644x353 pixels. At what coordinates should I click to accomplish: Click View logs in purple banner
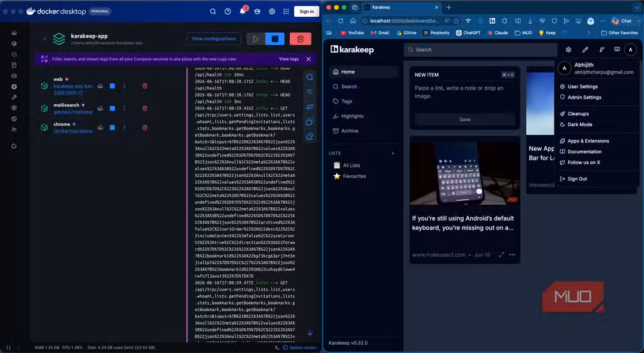(x=289, y=59)
